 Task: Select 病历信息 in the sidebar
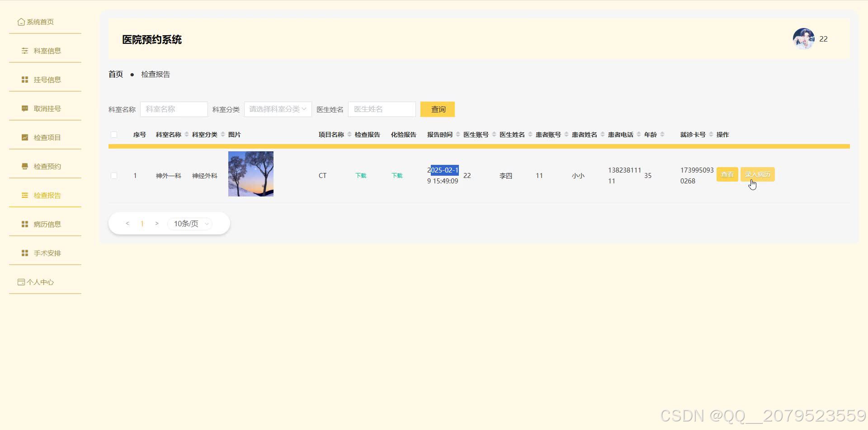47,224
